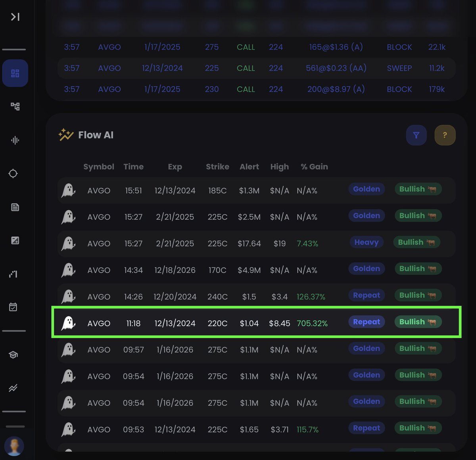Click the Repeat tag on the $1.65 row
The height and width of the screenshot is (460, 476).
click(367, 428)
